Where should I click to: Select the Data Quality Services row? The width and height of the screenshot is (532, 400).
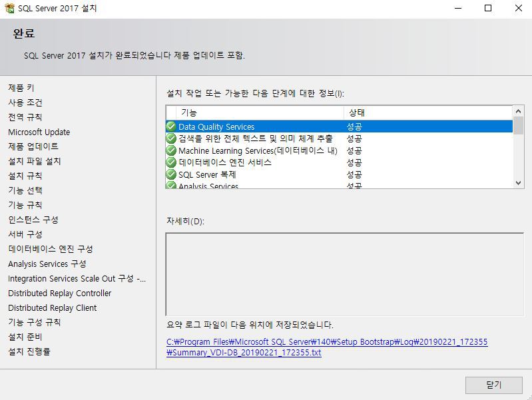click(x=340, y=126)
